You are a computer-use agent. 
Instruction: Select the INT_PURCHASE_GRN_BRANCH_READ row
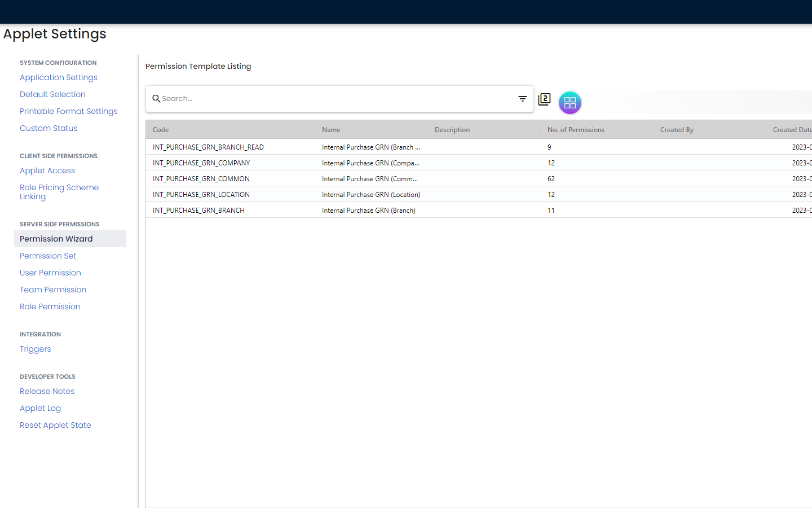[x=208, y=147]
